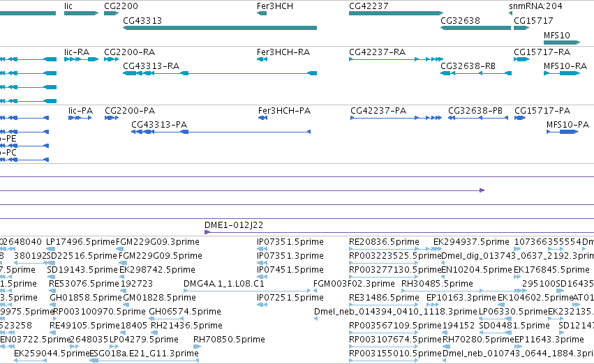This screenshot has height=364, width=594.
Task: Select the SD19143.5prime cDNA label
Action: (82, 270)
